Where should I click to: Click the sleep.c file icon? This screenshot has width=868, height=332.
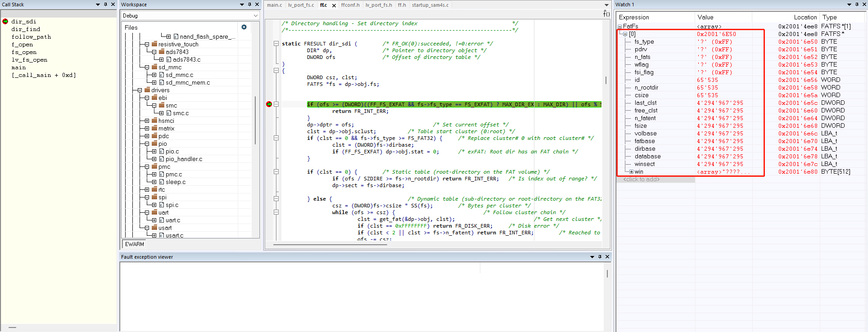(162, 182)
